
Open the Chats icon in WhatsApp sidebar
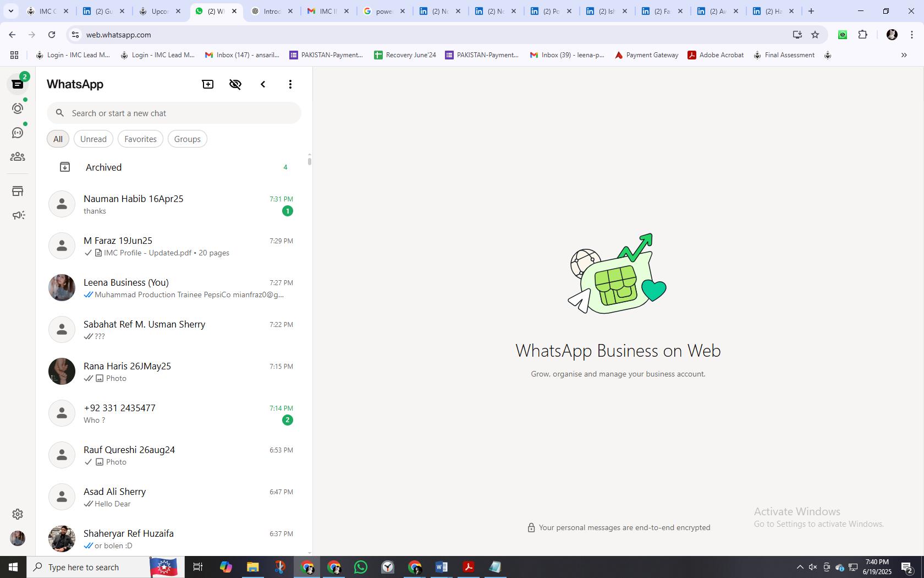18,84
